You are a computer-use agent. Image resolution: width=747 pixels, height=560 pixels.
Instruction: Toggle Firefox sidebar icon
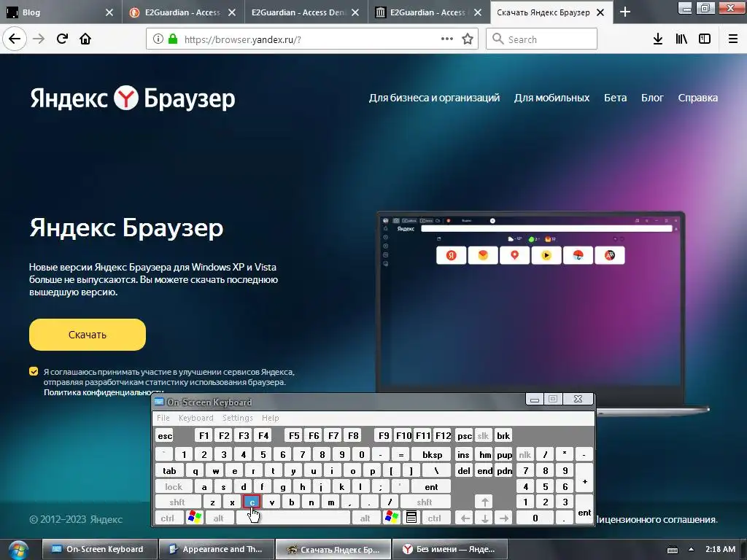click(x=705, y=39)
